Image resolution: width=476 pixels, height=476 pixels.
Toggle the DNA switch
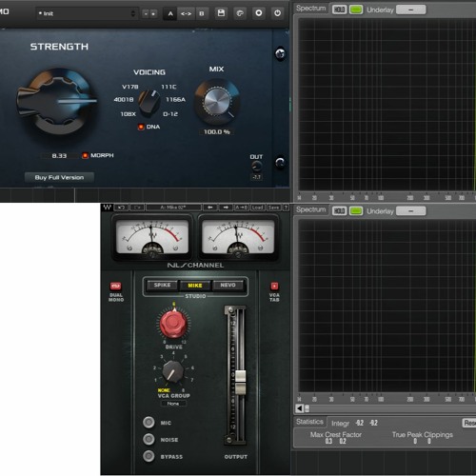(141, 127)
